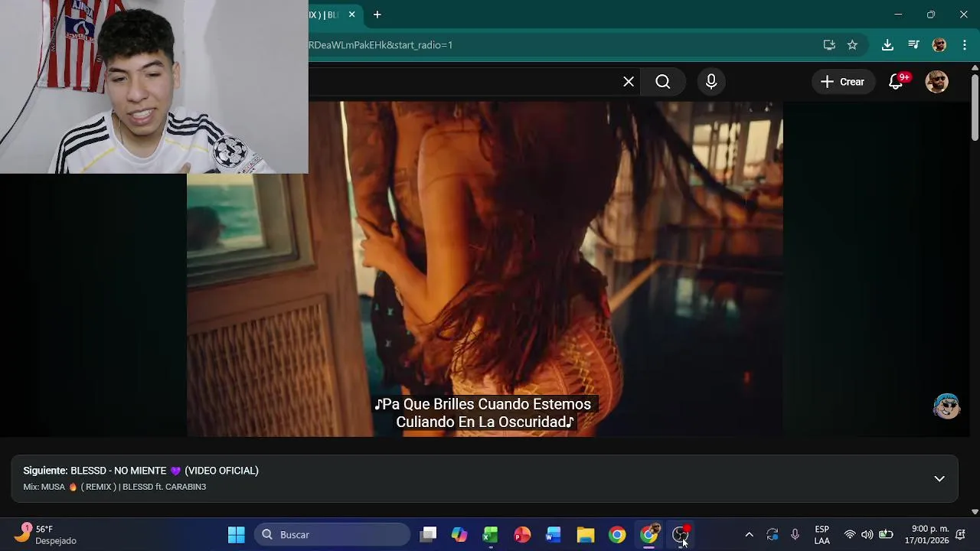Click the YouTube search magnifier button
980x551 pixels.
(x=663, y=82)
